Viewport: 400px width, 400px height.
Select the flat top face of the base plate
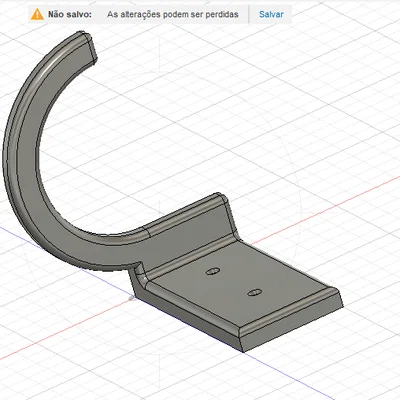(240, 283)
